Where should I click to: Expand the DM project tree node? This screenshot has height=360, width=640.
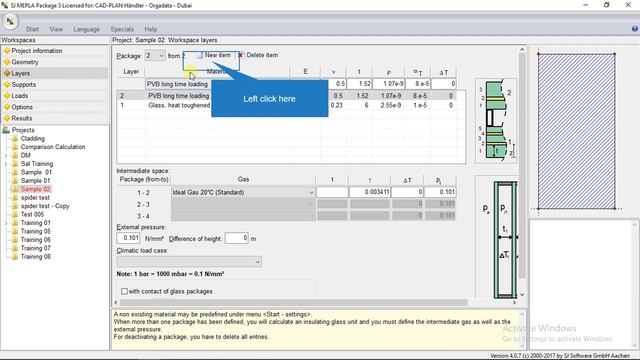6,156
